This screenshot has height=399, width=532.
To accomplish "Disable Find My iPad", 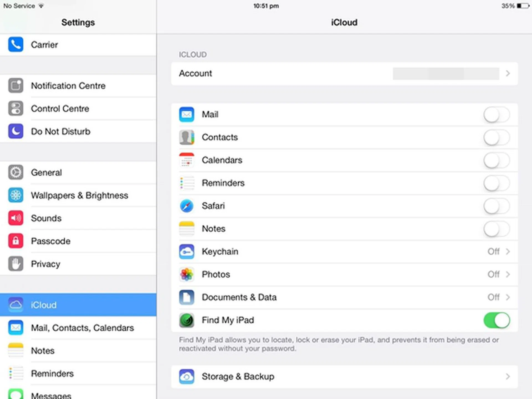I will [x=497, y=320].
